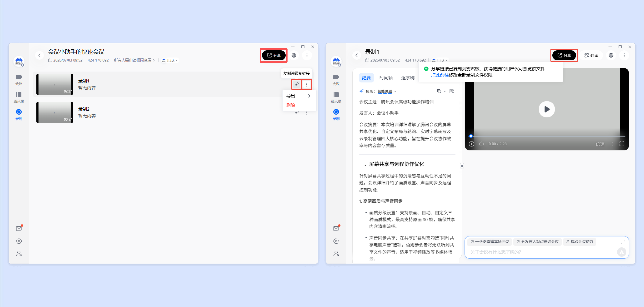Open the video player more-options dots
Screen dimensions: 644x307
612,144
